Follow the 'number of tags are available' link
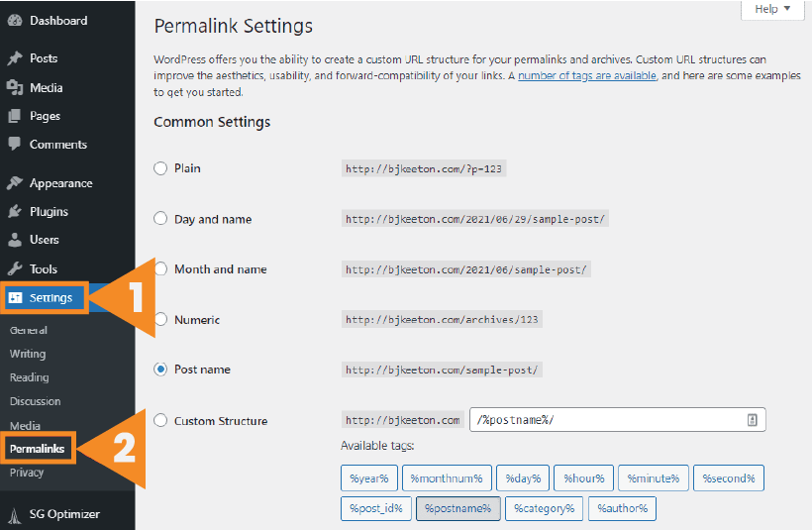This screenshot has width=812, height=530. (x=587, y=75)
